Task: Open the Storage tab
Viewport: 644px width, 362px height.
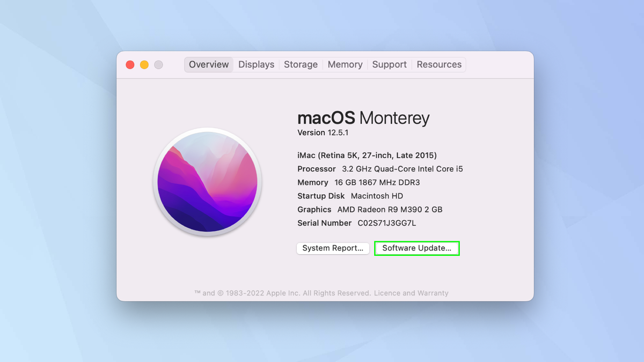Action: (301, 64)
